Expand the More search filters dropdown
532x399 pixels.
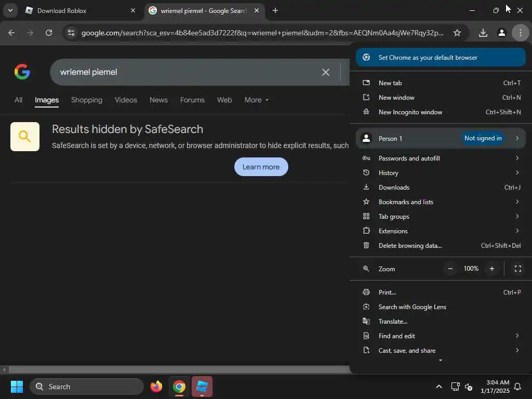[257, 100]
